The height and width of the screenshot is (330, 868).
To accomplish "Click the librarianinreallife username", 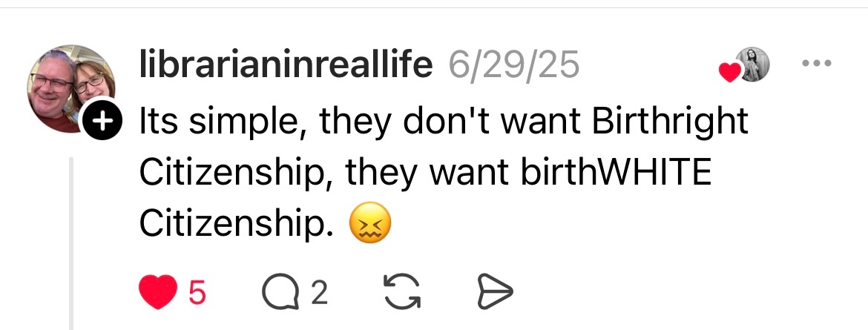I will point(286,65).
